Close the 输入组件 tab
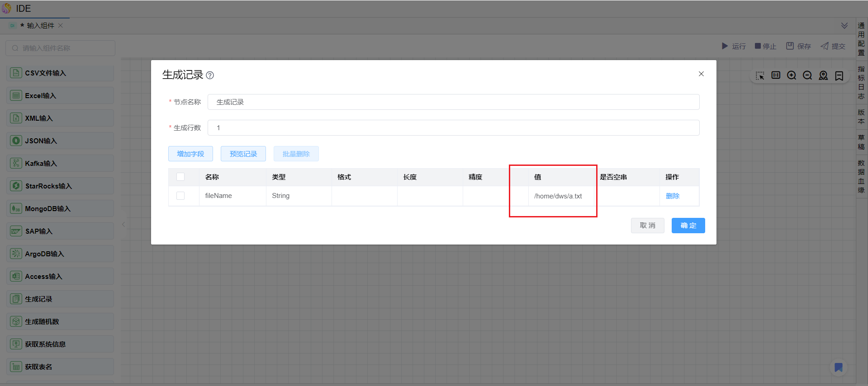Viewport: 868px width, 386px height. pos(61,26)
